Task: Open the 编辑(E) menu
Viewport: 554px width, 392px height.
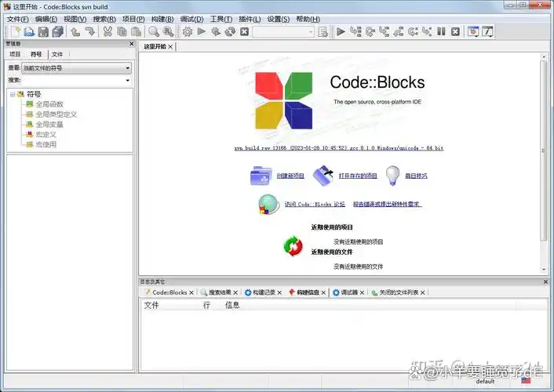Action: (46, 19)
